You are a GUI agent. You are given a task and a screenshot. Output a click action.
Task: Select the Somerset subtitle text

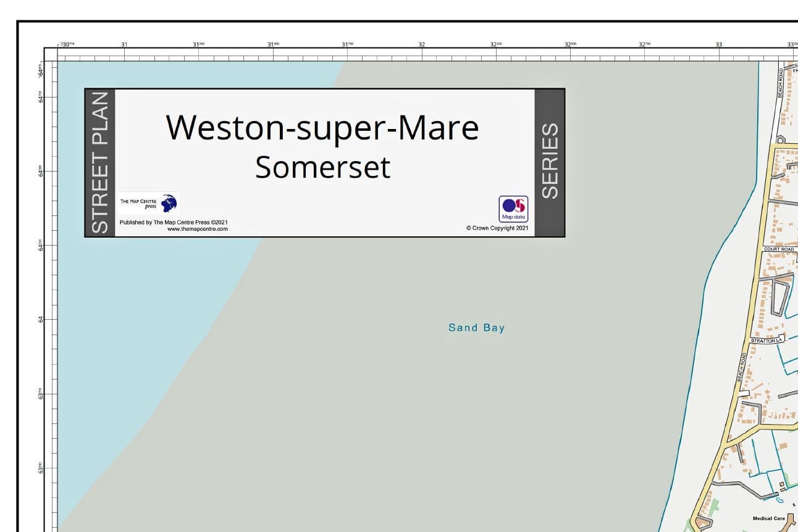[323, 167]
